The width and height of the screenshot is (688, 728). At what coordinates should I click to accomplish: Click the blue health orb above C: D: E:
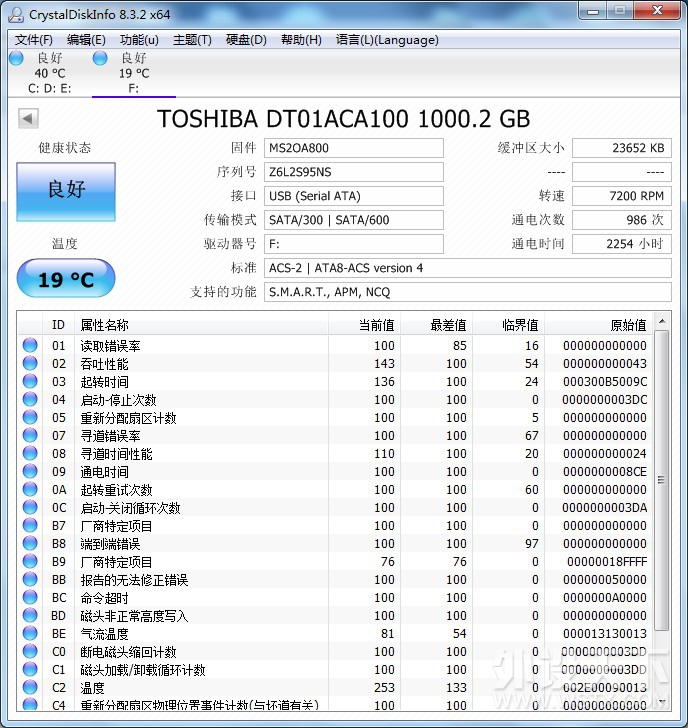pos(16,58)
